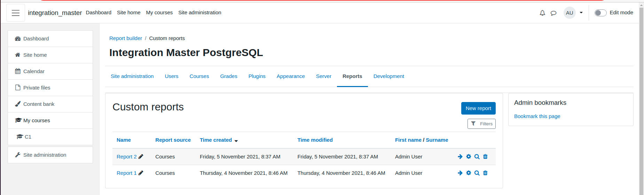
Task: Delete Report 2 with trash icon
Action: (x=485, y=157)
